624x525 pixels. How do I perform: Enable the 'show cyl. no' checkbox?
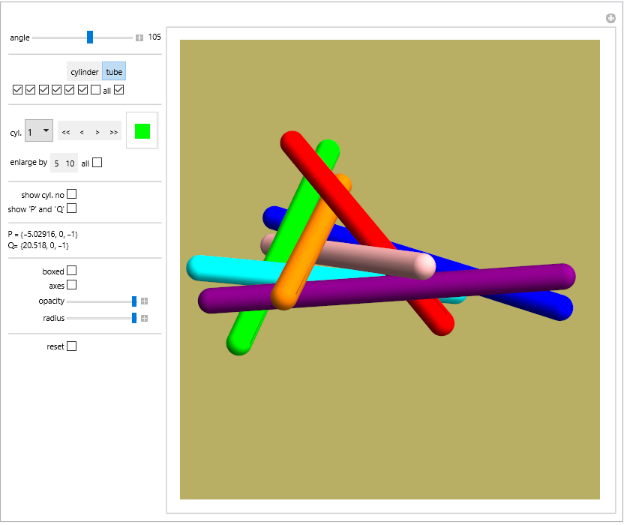tap(71, 194)
